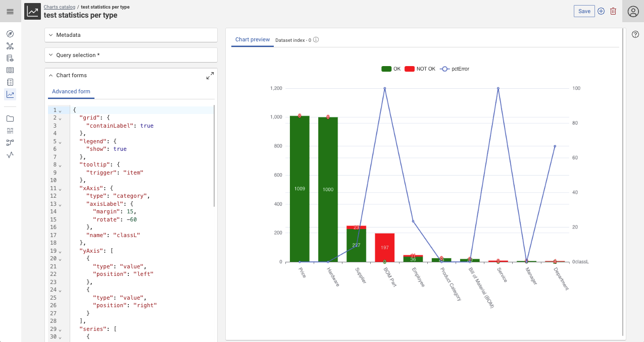644x342 pixels.
Task: Open the folder icon in sidebar
Action: tap(10, 119)
